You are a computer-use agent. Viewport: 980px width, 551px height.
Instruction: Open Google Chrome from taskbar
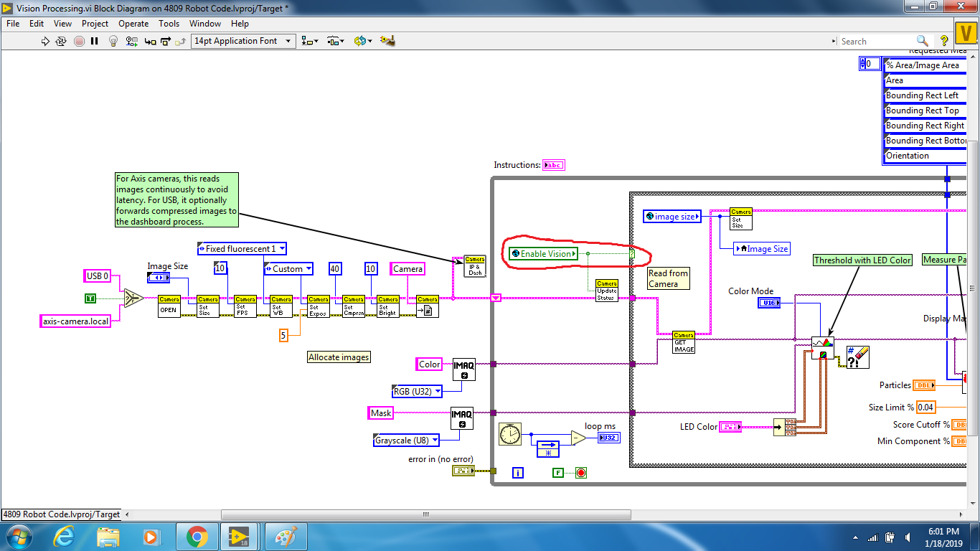[x=197, y=536]
